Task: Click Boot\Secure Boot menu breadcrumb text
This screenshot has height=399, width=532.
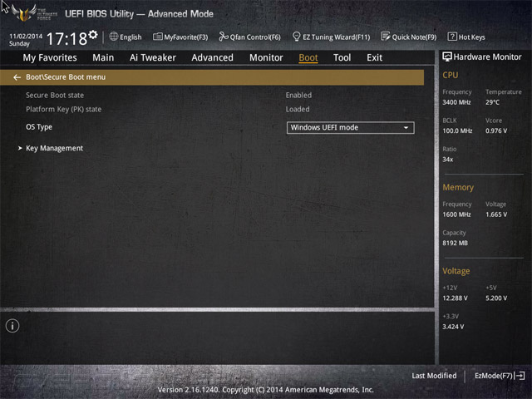Action: click(x=66, y=77)
